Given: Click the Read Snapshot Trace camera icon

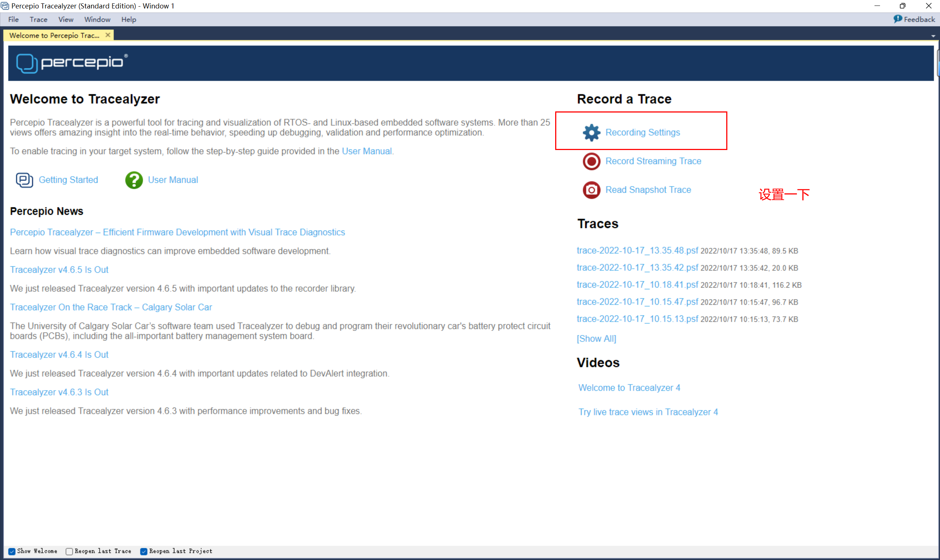Looking at the screenshot, I should 591,190.
